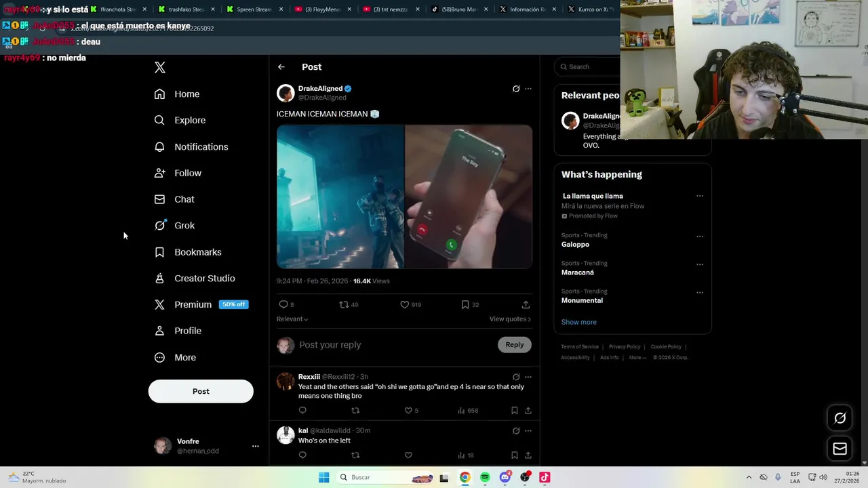This screenshot has width=868, height=488.
Task: Click Grok icon on Rexxiii reply
Action: 516,377
